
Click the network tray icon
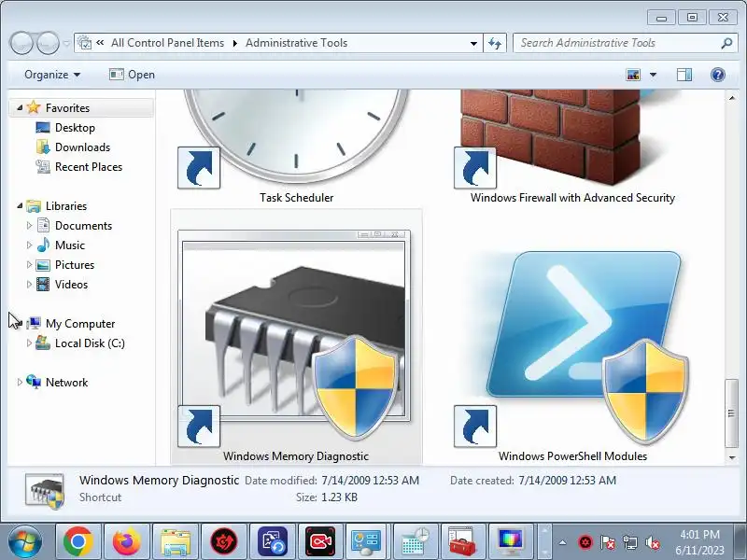pos(630,542)
